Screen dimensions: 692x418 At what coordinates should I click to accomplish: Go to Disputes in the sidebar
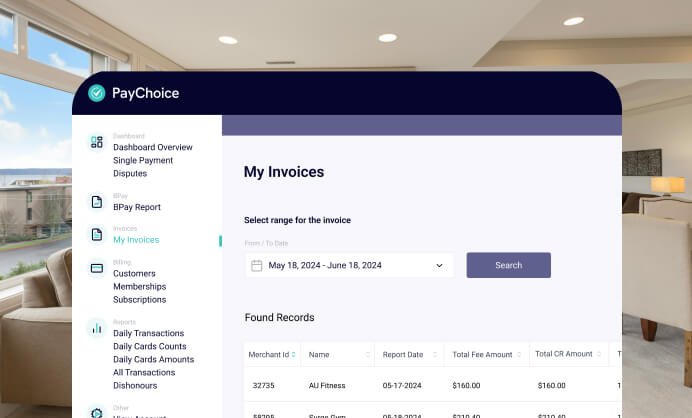(130, 173)
